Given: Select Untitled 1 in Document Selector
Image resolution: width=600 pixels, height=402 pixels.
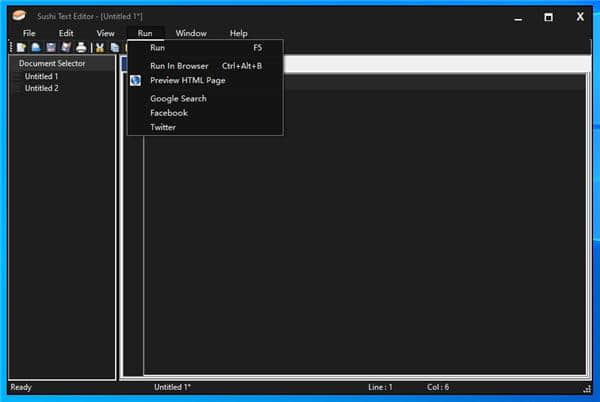Looking at the screenshot, I should tap(41, 76).
